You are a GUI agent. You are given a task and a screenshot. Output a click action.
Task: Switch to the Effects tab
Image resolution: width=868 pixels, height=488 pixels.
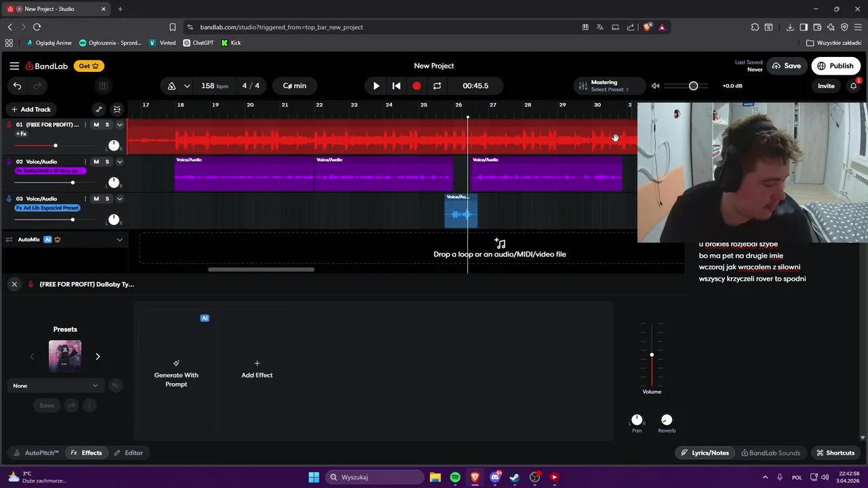point(86,453)
